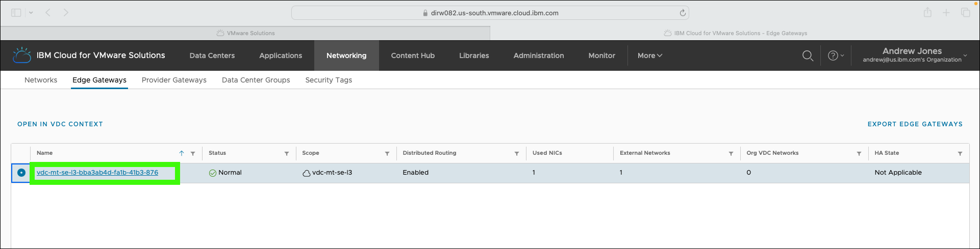Filter the Org VDC Networks column

(x=859, y=153)
